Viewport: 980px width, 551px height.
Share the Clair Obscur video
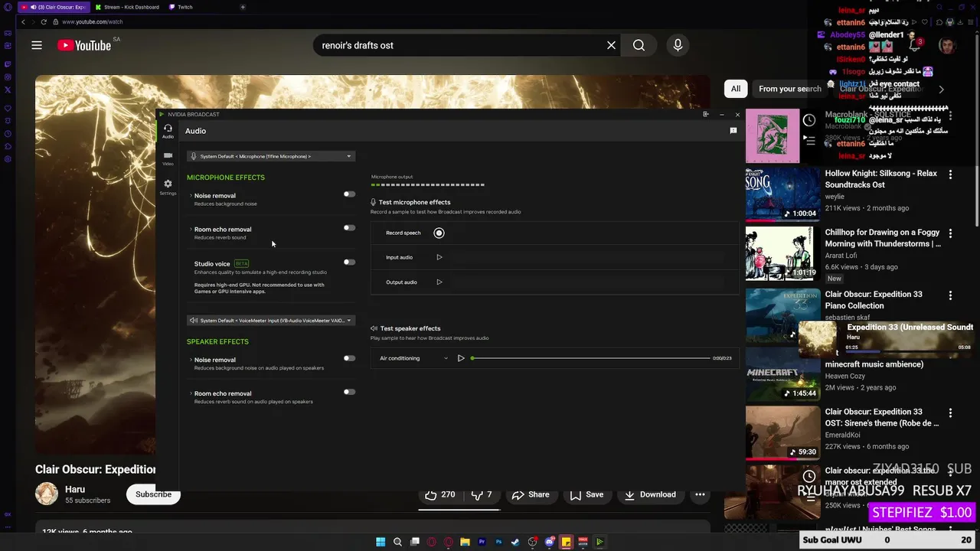click(x=531, y=494)
